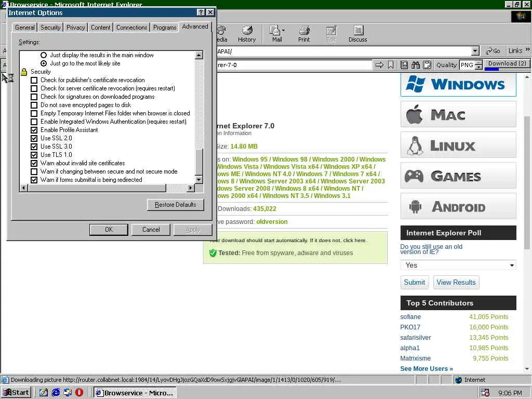Click the Go arrow button
Viewport: 532px width, 399px height.
tap(493, 51)
